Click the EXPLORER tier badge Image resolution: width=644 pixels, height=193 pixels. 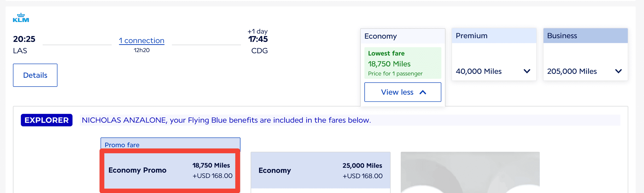[x=46, y=120]
